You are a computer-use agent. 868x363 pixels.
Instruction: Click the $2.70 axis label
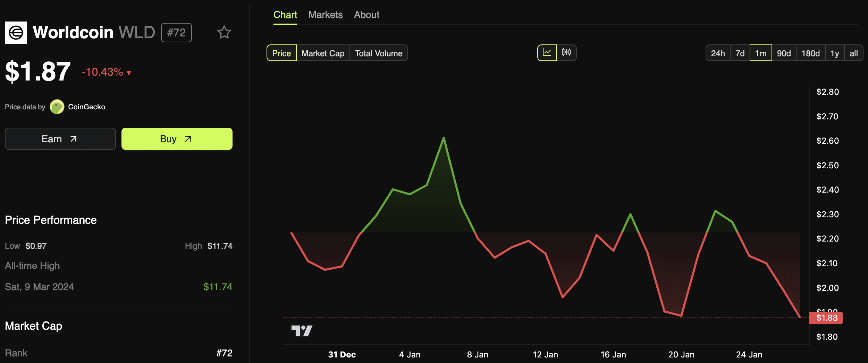click(827, 116)
